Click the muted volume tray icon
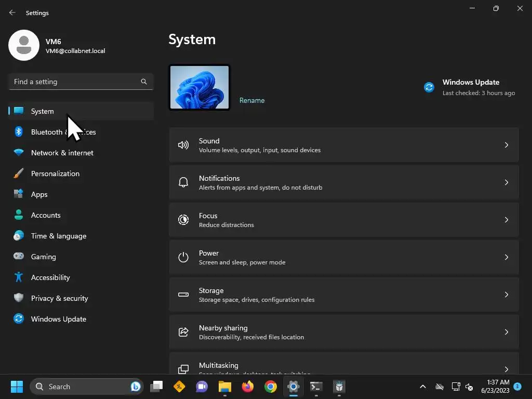This screenshot has height=399, width=532. (x=469, y=387)
